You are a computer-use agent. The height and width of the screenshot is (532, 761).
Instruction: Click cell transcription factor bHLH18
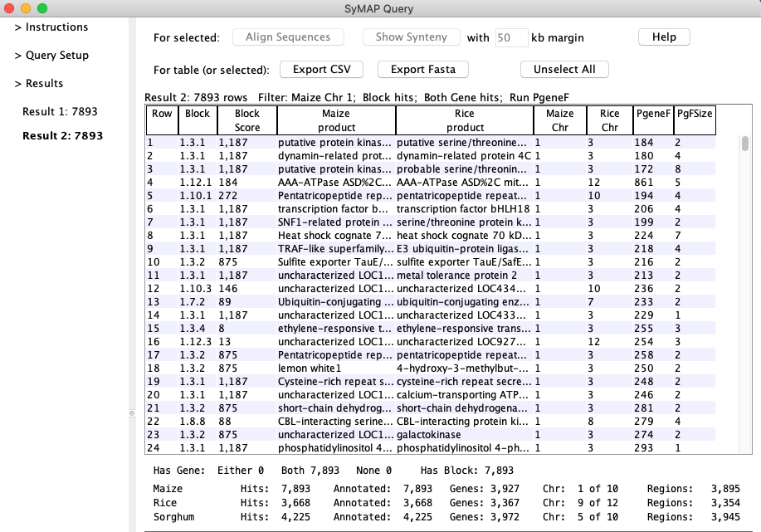click(465, 209)
